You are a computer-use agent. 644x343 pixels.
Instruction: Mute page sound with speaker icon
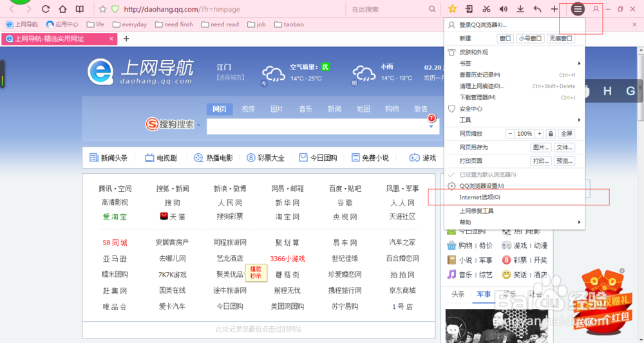click(x=503, y=8)
